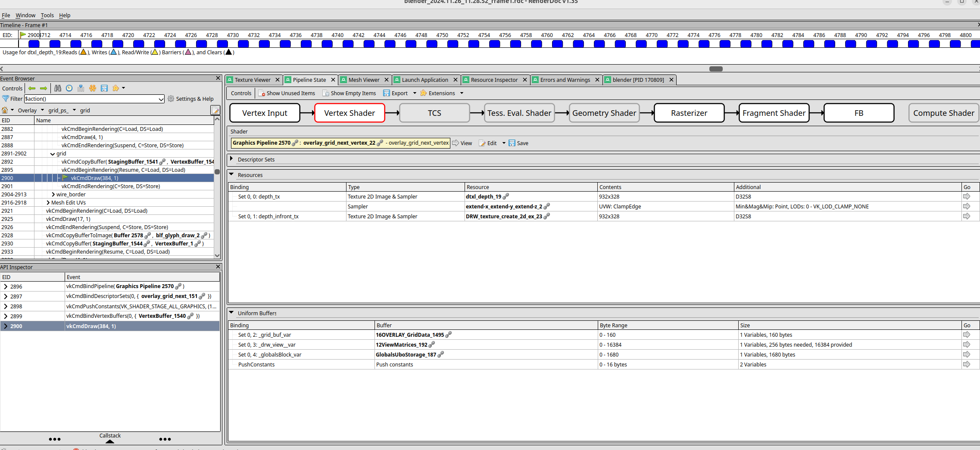Open the Export dropdown arrow

(x=415, y=93)
